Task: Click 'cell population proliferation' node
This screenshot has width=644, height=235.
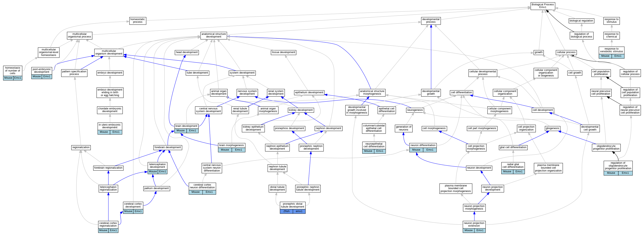Action: click(601, 73)
